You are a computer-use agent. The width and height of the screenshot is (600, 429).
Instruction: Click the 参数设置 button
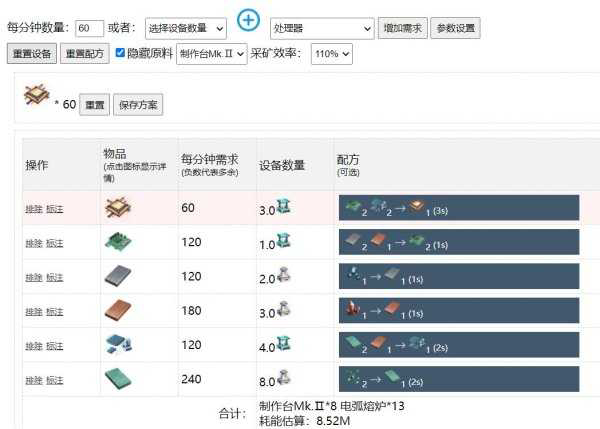pos(457,28)
